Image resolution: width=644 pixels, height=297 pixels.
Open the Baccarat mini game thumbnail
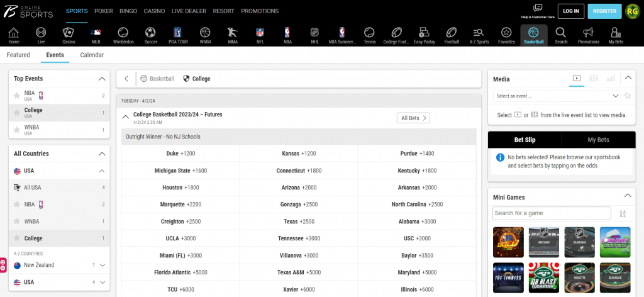pyautogui.click(x=544, y=242)
